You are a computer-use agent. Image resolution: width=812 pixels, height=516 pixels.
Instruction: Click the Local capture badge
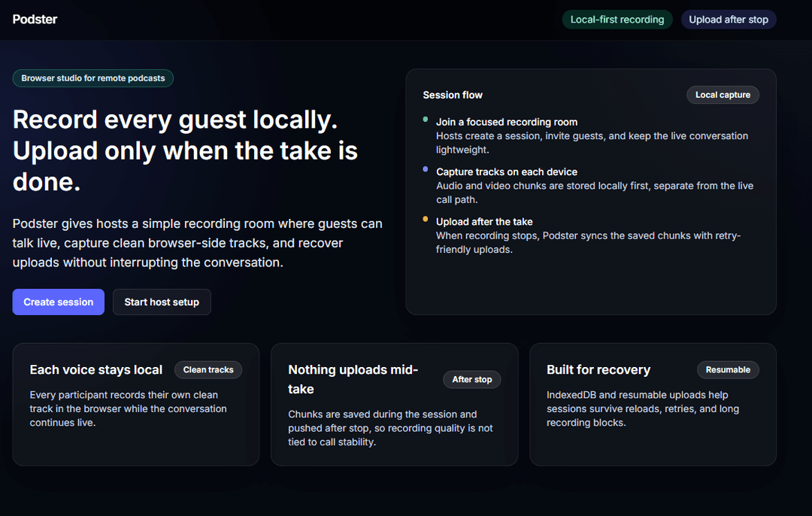tap(723, 95)
